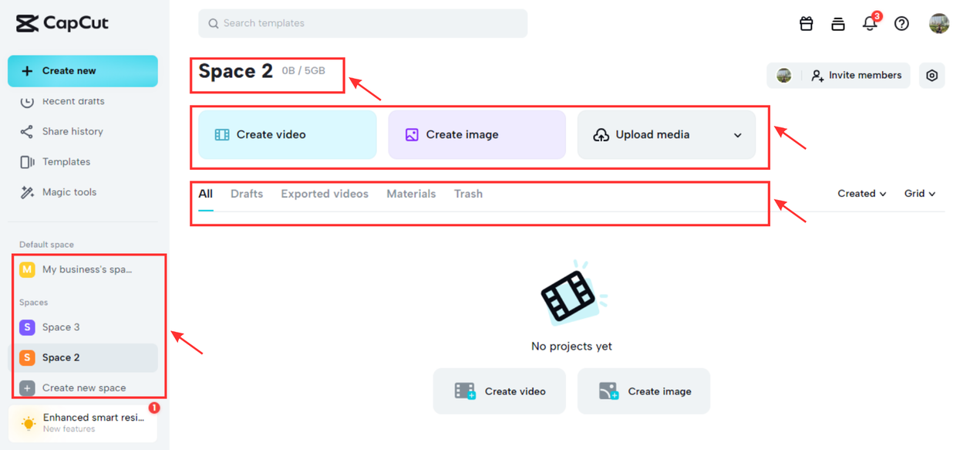The image size is (980, 450).
Task: Click the lower Create video button
Action: tap(500, 391)
